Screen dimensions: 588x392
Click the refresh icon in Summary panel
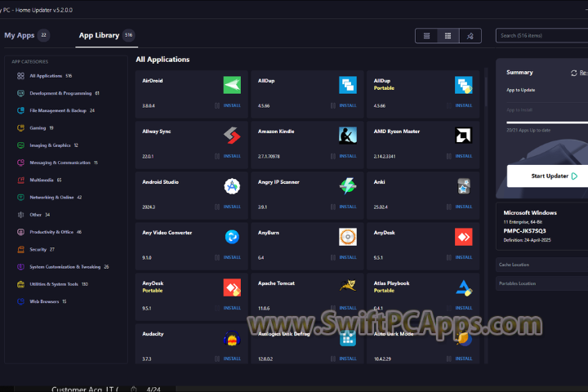click(574, 73)
